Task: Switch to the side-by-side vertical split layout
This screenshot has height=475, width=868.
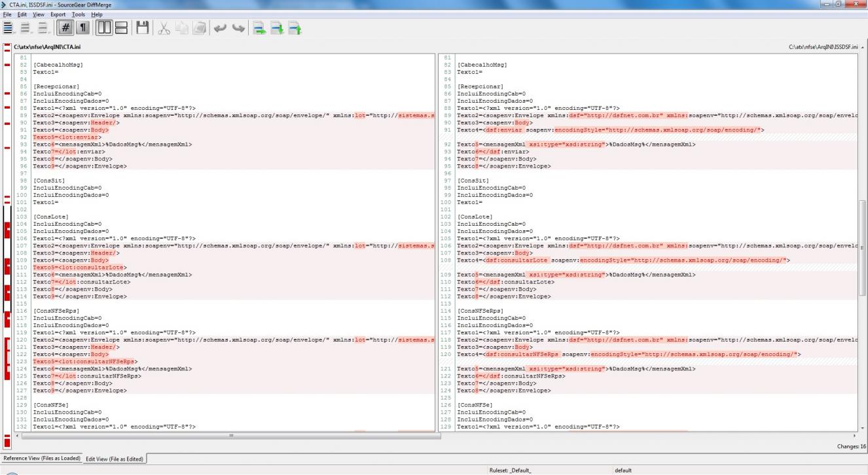Action: point(105,27)
